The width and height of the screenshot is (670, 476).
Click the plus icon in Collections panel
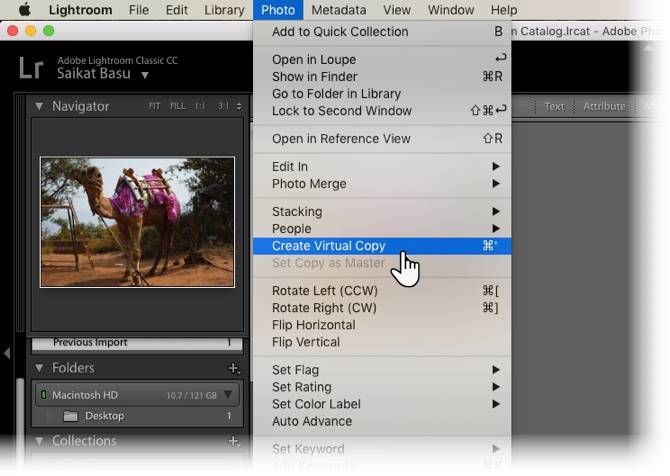pyautogui.click(x=234, y=441)
